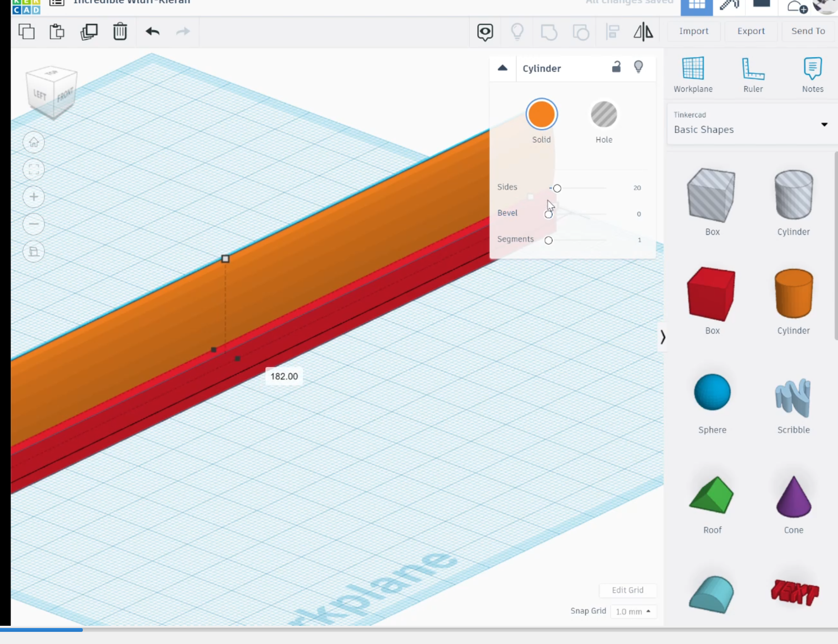Delete the selection with the trash icon

[x=120, y=31]
